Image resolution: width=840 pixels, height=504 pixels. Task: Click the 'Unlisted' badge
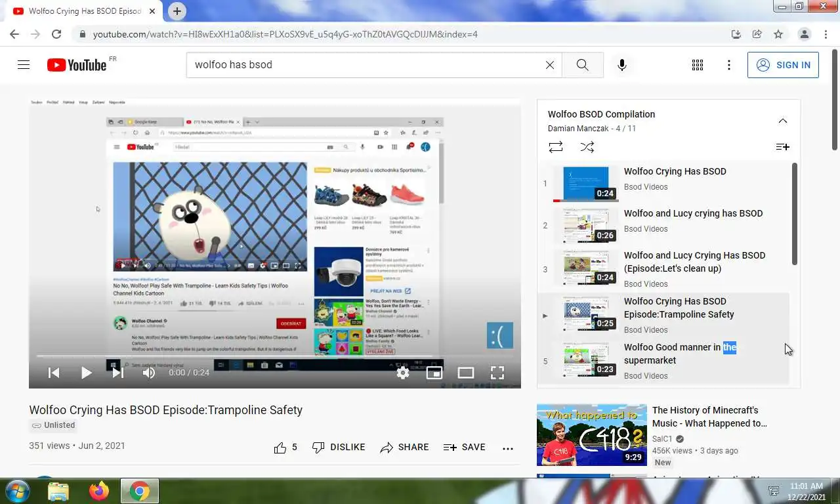53,425
